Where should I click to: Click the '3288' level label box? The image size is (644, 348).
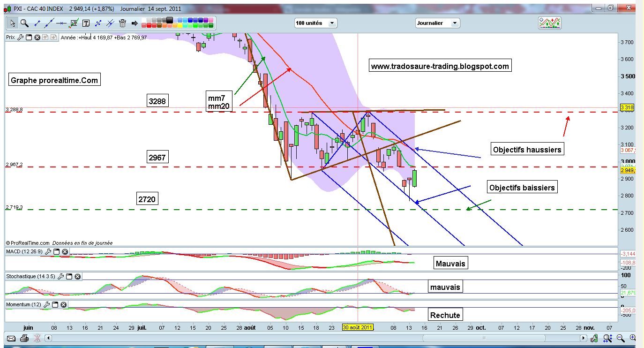tap(157, 101)
